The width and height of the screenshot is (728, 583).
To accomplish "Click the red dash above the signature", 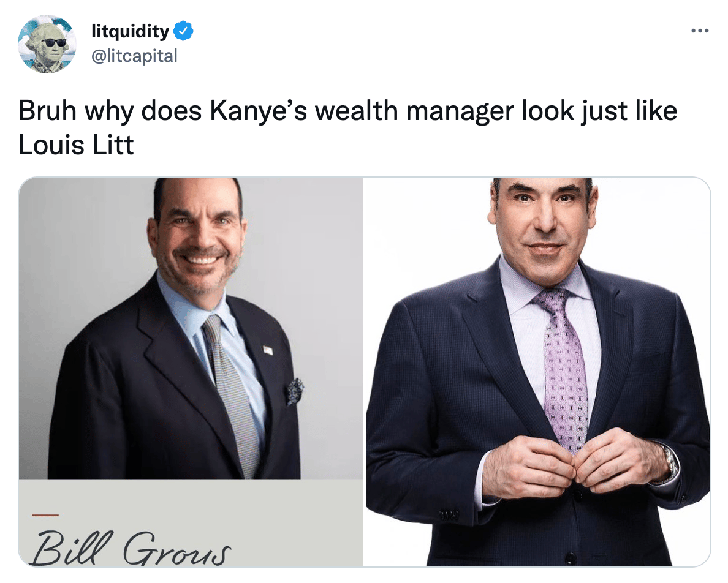I will [x=45, y=515].
